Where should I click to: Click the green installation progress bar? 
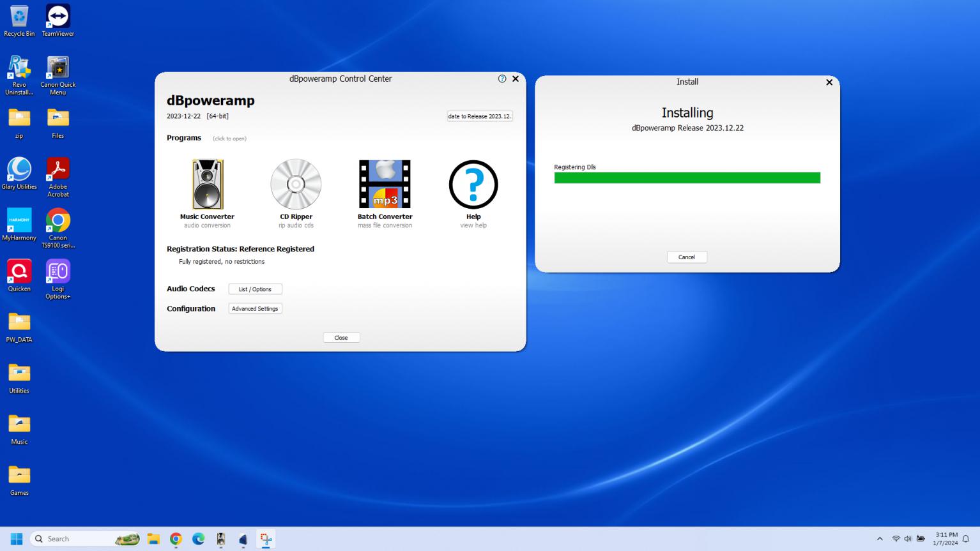pyautogui.click(x=687, y=178)
